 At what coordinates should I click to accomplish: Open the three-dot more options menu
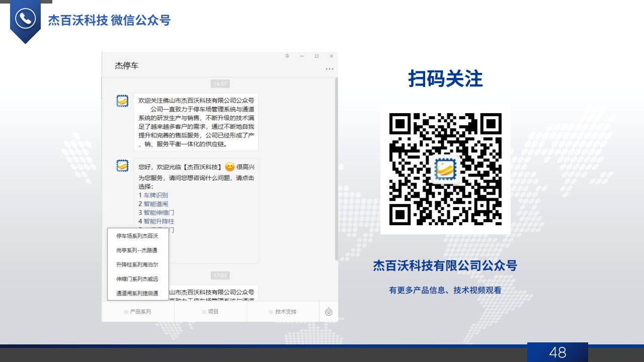tap(330, 69)
